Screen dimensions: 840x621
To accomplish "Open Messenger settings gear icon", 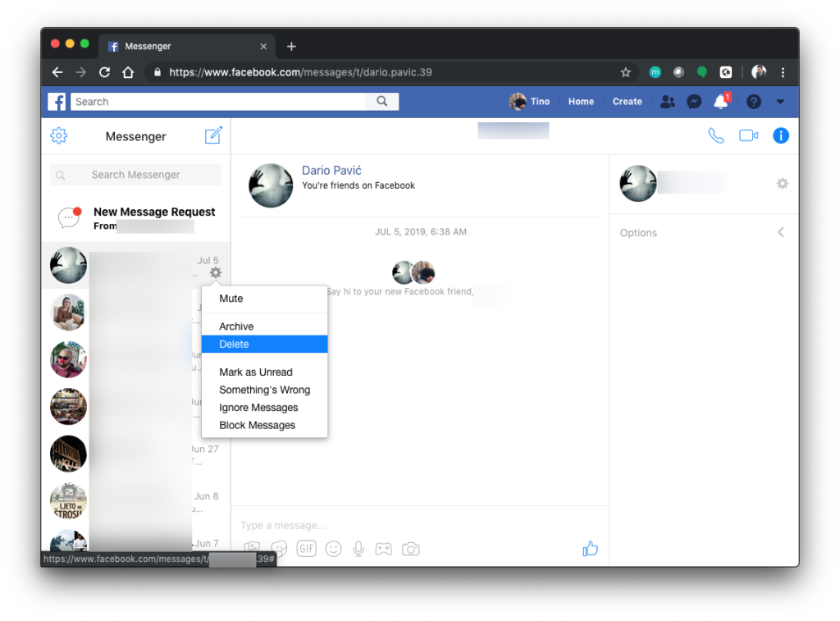I will (59, 136).
